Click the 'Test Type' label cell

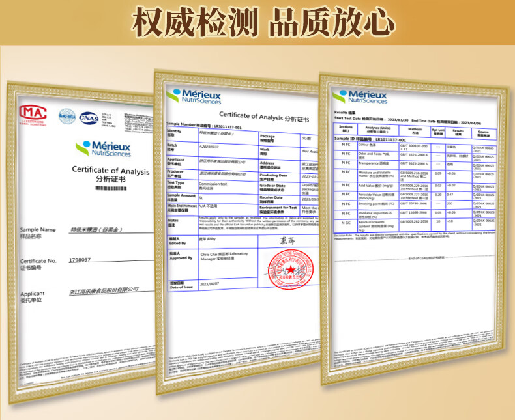[x=182, y=185]
